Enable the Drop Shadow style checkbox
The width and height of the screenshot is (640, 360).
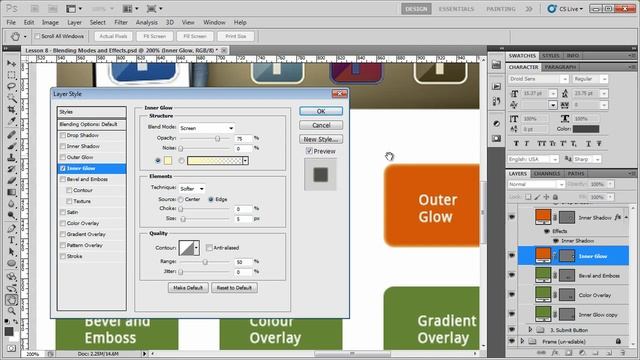tap(63, 135)
